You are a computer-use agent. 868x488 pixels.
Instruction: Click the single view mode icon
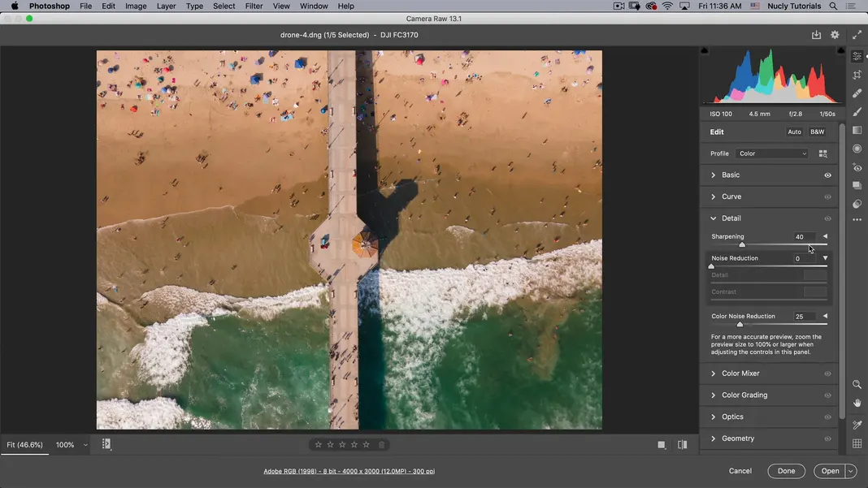[662, 445]
